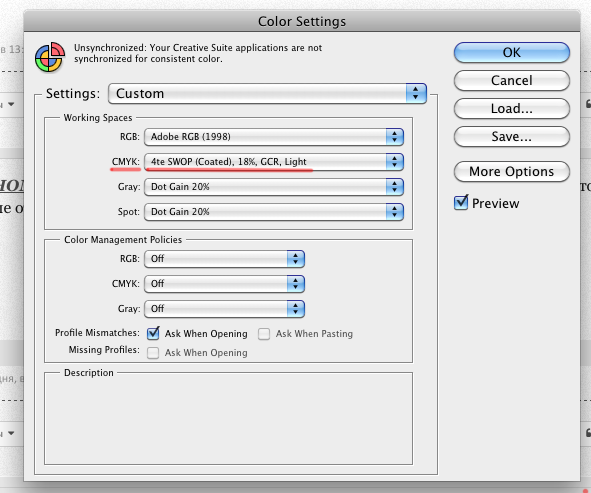Change the CMYK color management policy

[224, 284]
